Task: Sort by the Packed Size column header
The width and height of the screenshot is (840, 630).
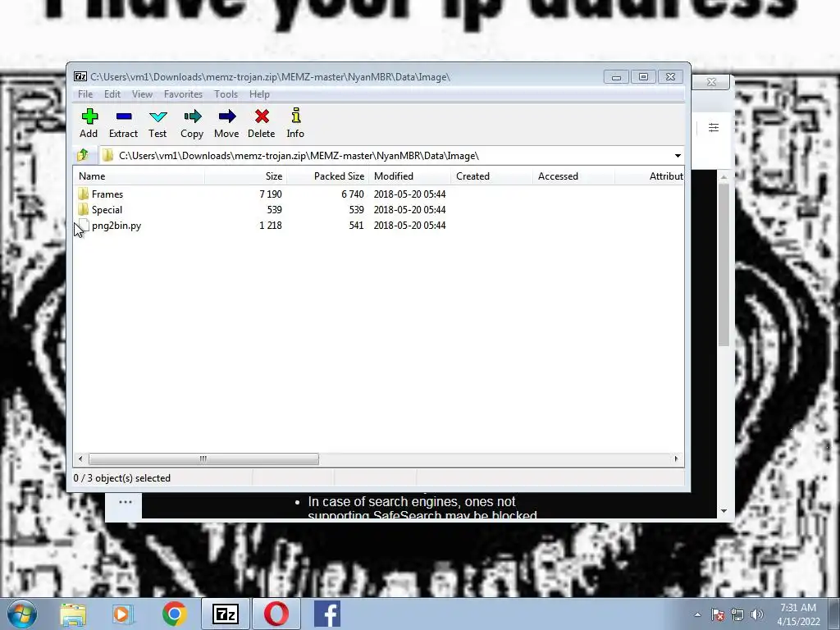Action: (x=327, y=176)
